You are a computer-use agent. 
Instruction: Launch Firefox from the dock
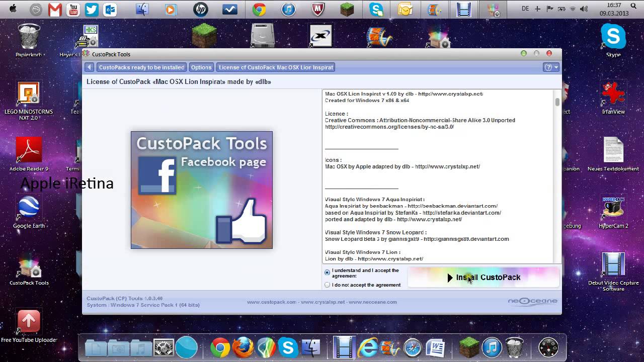click(x=243, y=347)
